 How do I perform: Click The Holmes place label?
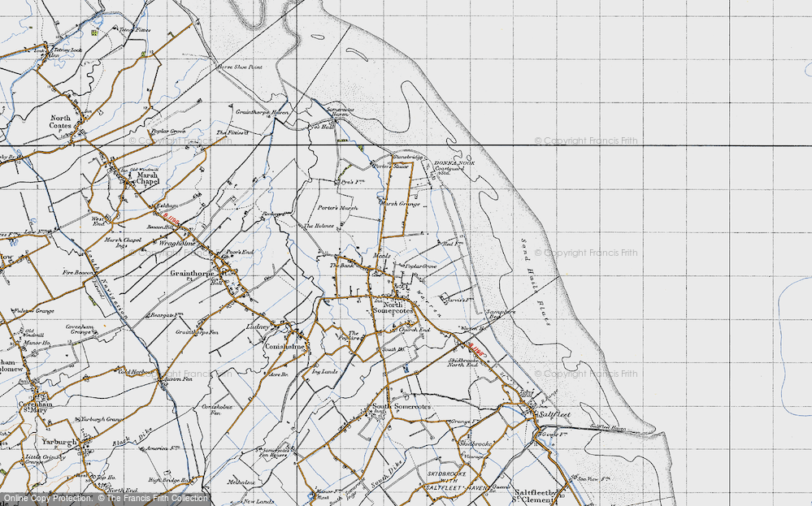coord(319,226)
